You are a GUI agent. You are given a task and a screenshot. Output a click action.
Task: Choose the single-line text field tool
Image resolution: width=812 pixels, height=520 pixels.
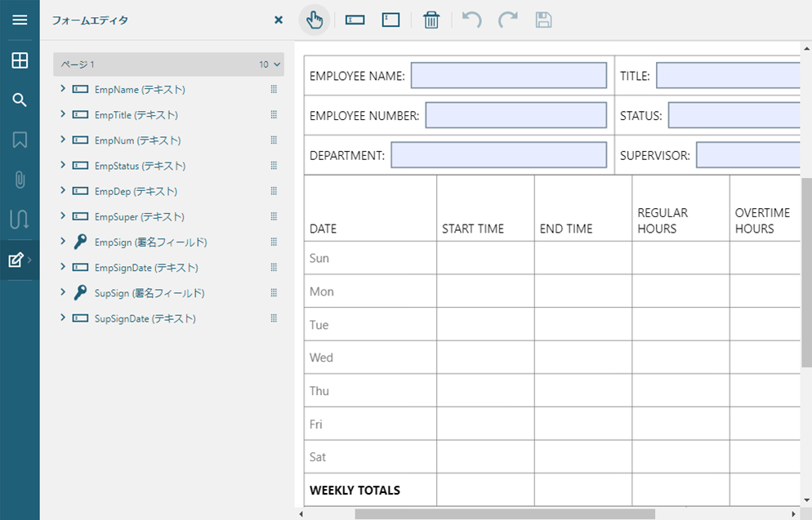(x=355, y=20)
